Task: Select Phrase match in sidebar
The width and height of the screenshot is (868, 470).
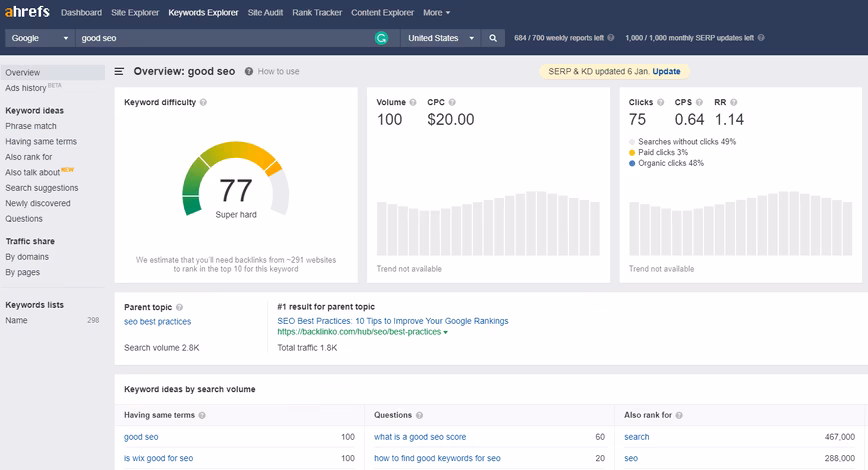Action: (31, 126)
